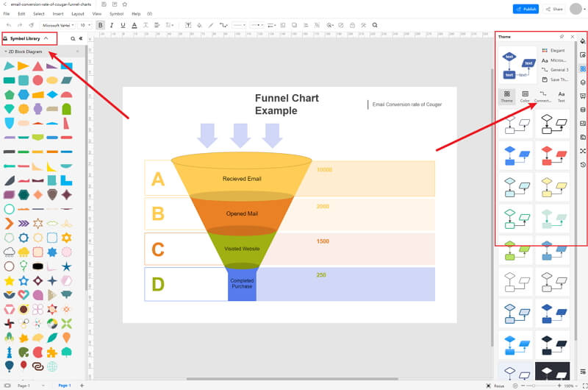Click the History icon in the right sidebar
588x390 pixels.
[x=582, y=165]
